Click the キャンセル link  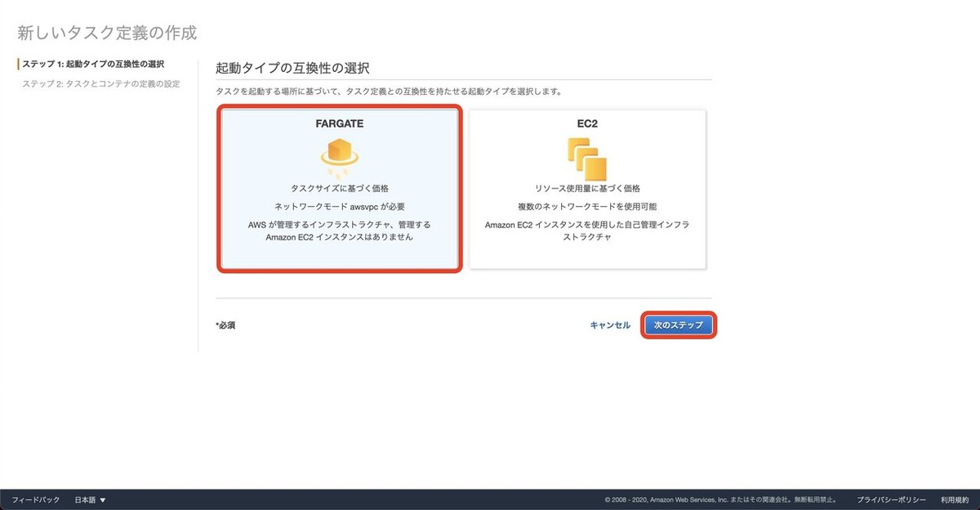[x=612, y=324]
